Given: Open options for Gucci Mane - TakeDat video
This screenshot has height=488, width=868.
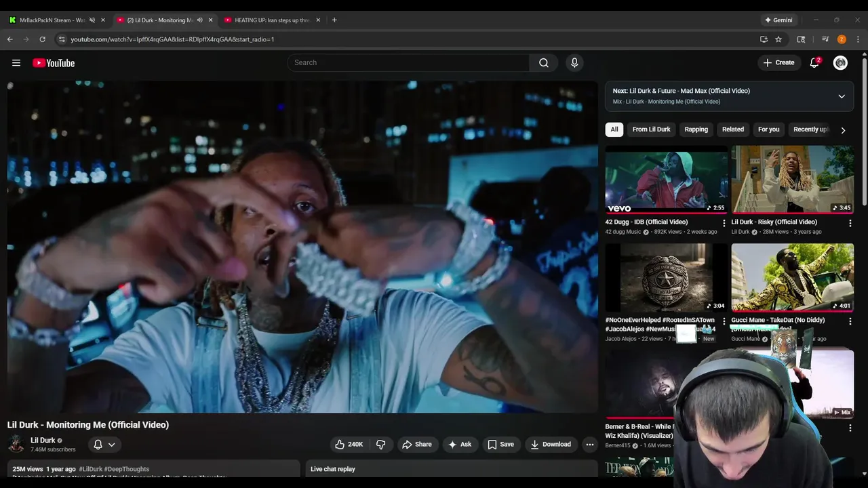Looking at the screenshot, I should pos(850,321).
